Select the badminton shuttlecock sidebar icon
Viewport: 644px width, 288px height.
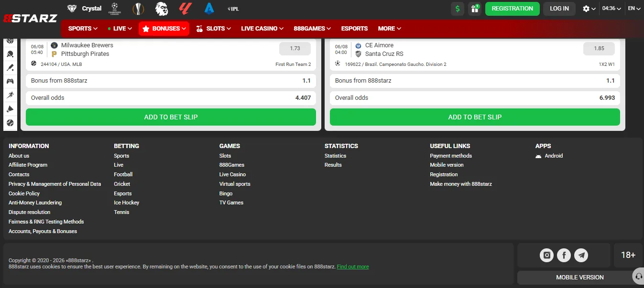click(x=10, y=109)
